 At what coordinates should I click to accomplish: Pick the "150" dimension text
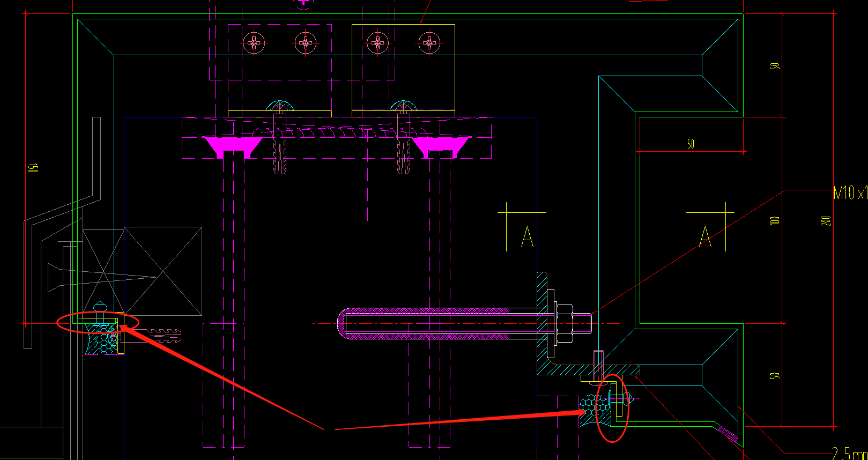point(33,168)
